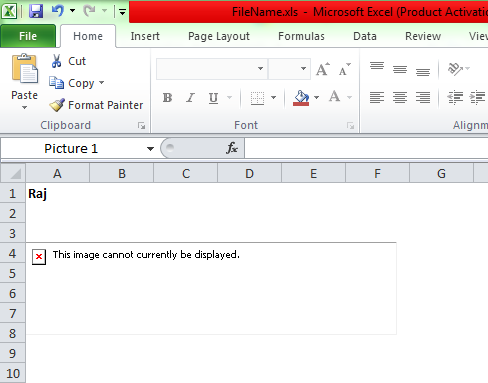Open the Page Layout tab
Image resolution: width=488 pixels, height=383 pixels.
coord(219,36)
